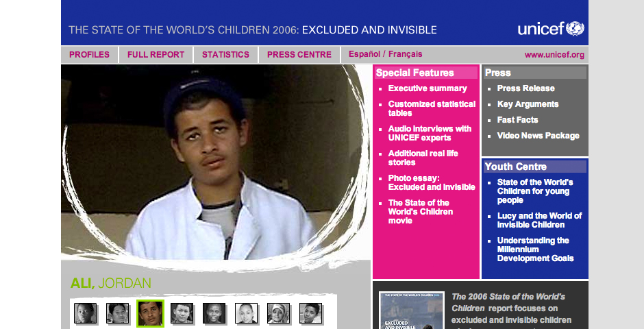
Task: Open Customized statistical tables
Action: (x=432, y=108)
